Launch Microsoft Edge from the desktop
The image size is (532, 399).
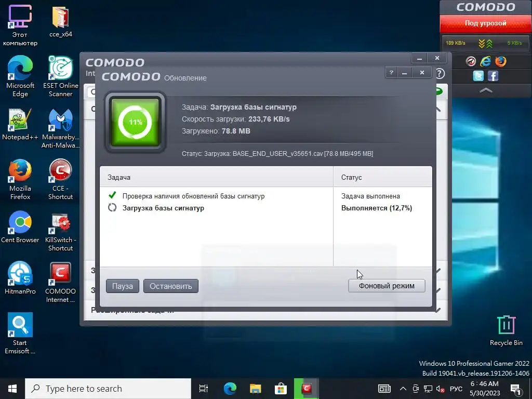click(x=20, y=76)
